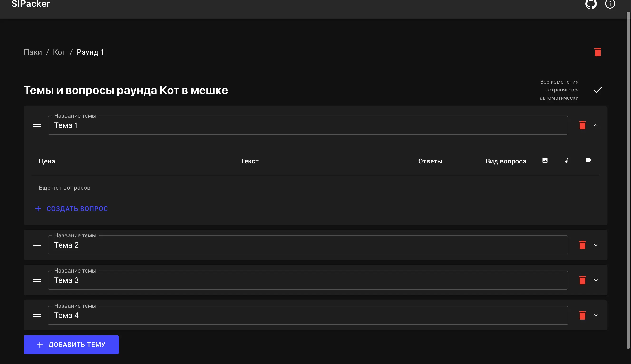Click the image icon in question table header

[x=545, y=160]
